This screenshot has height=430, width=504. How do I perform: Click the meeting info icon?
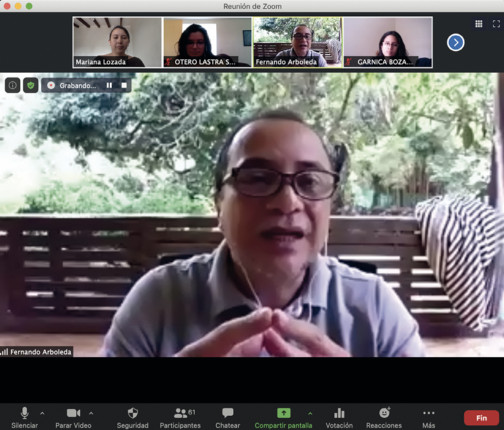coord(12,86)
